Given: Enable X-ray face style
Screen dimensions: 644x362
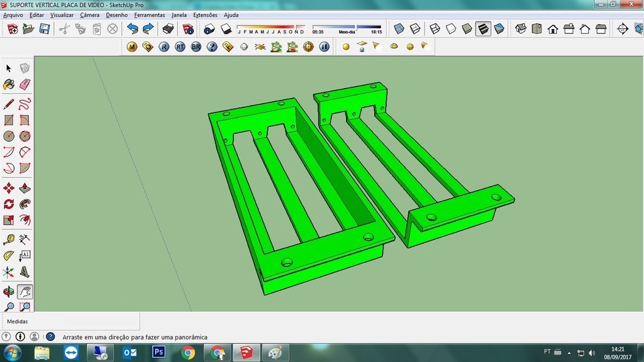Looking at the screenshot, I should coord(398,28).
